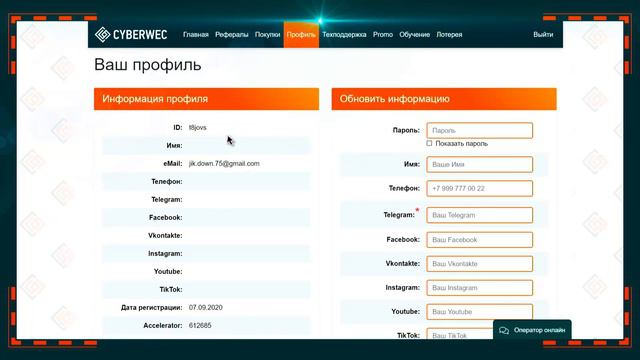Click the CYBERWEC logo
The image size is (640, 360).
(131, 35)
